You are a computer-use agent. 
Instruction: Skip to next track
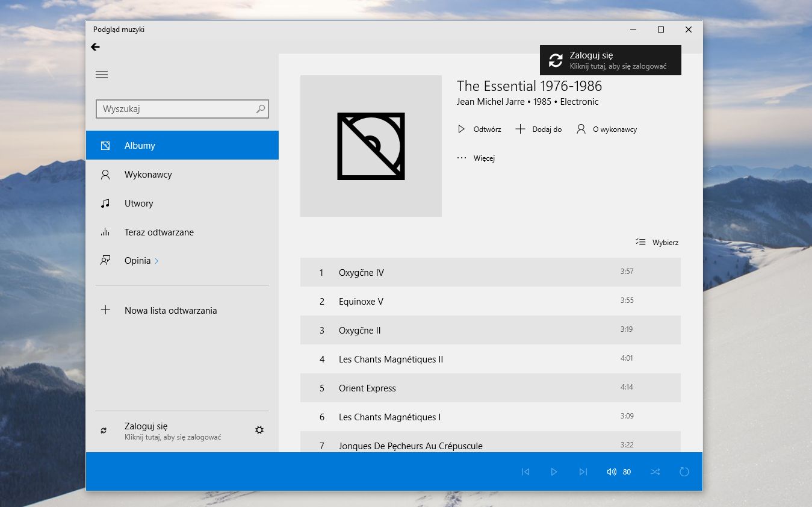[583, 472]
